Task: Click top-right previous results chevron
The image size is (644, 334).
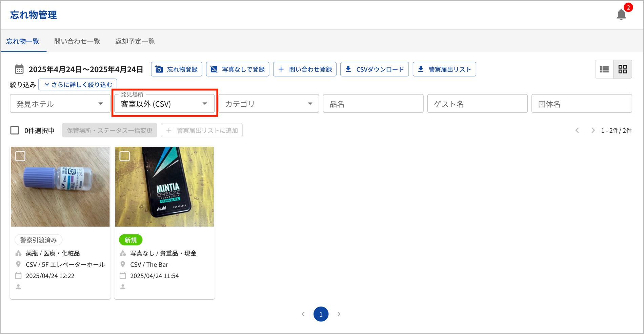Action: click(x=577, y=130)
